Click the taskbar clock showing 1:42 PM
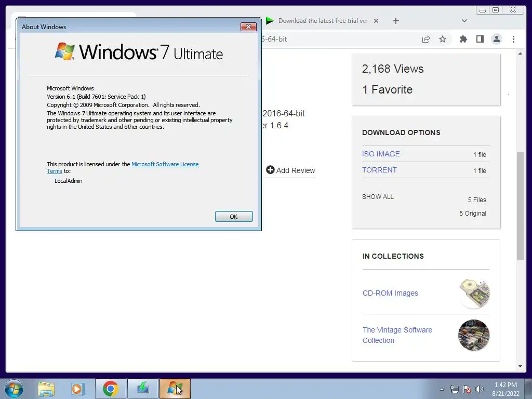This screenshot has width=532, height=399. pos(506,389)
